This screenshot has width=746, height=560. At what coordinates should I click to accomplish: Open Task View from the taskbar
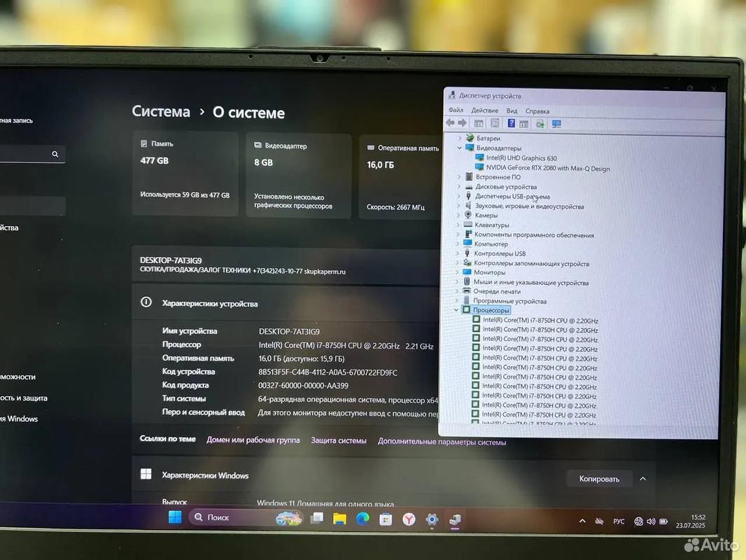click(x=316, y=518)
